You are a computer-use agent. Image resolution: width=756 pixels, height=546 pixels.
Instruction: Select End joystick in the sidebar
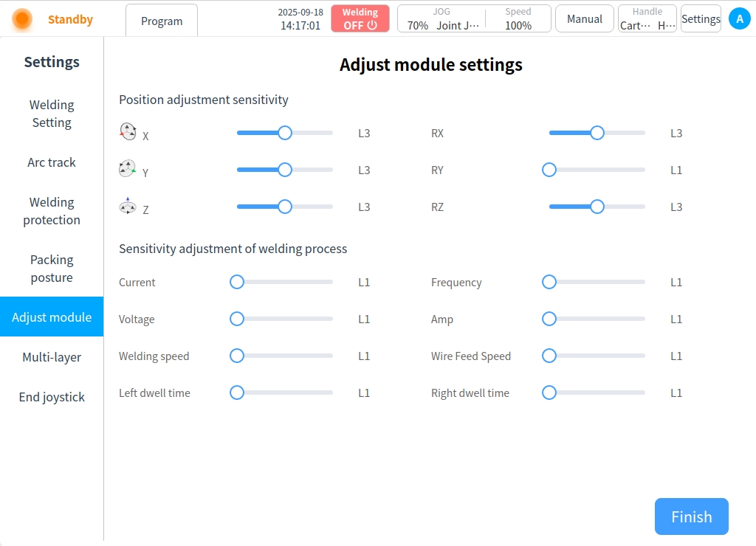(x=52, y=397)
